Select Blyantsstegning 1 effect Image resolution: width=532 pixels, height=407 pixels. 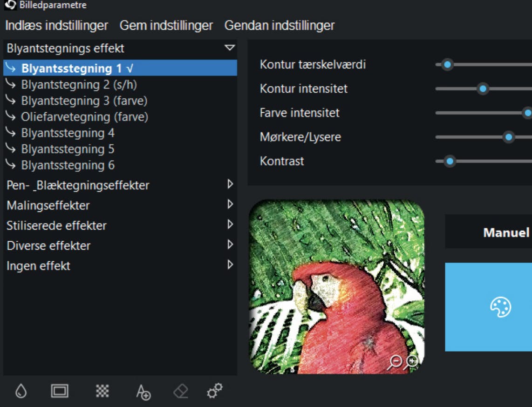coord(120,68)
